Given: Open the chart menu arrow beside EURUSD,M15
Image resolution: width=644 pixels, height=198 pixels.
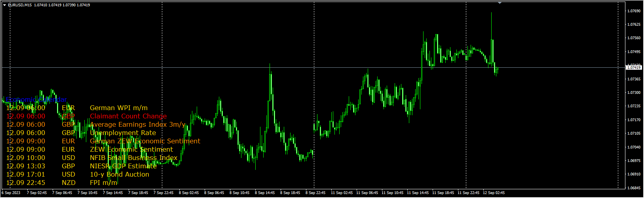Looking at the screenshot, I should (x=4, y=5).
